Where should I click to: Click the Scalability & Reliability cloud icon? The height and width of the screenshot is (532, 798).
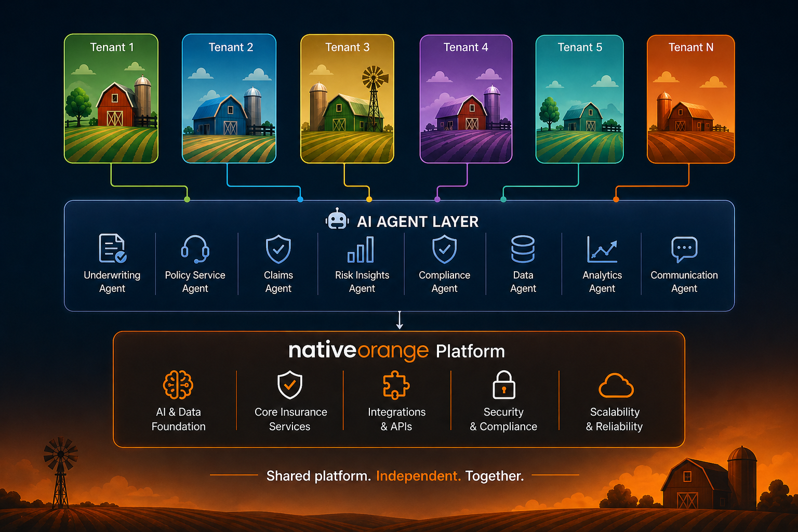click(x=616, y=385)
